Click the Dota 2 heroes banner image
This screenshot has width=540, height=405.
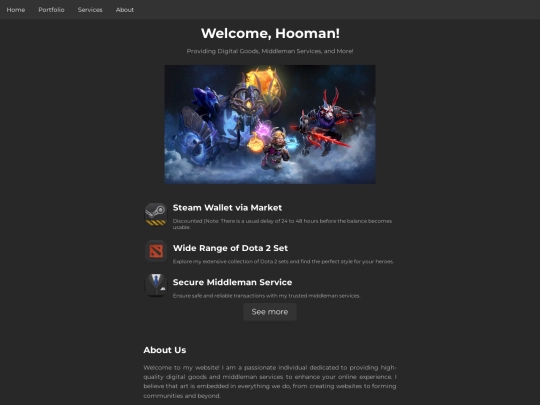[270, 124]
